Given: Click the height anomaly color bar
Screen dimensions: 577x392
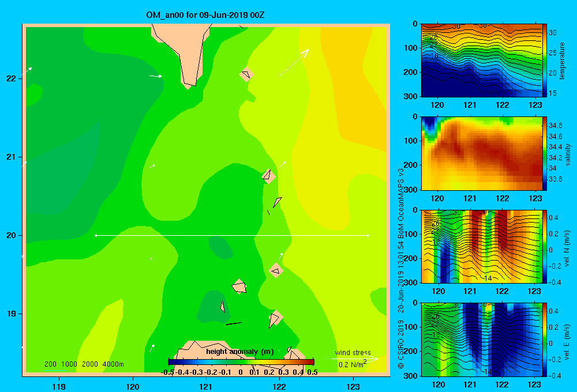Looking at the screenshot, I should point(241,362).
